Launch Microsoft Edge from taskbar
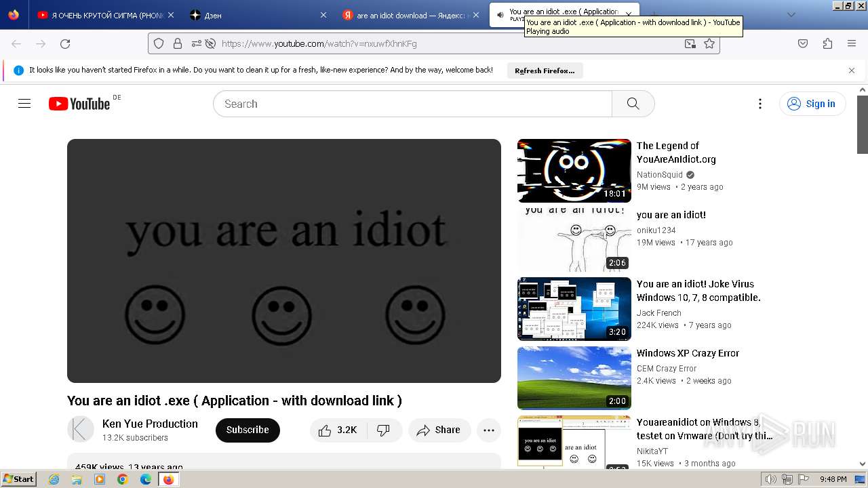This screenshot has height=488, width=868. 146,479
